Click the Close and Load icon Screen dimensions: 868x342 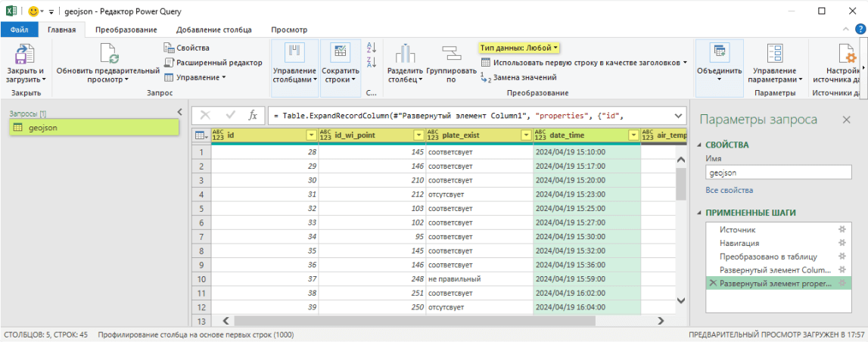pyautogui.click(x=26, y=54)
